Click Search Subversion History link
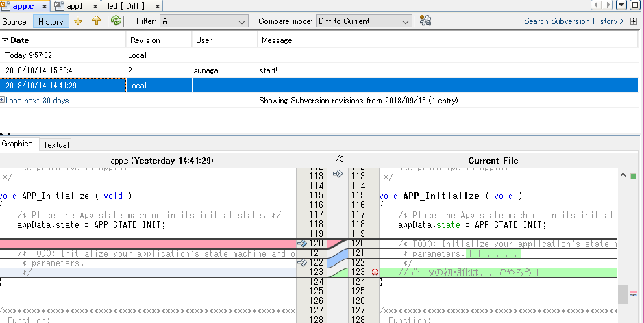 (x=570, y=21)
